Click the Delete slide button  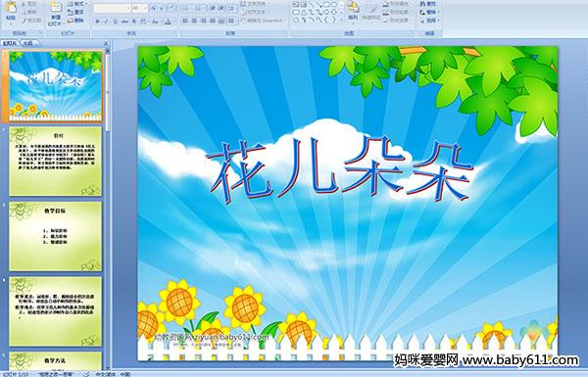click(x=76, y=21)
